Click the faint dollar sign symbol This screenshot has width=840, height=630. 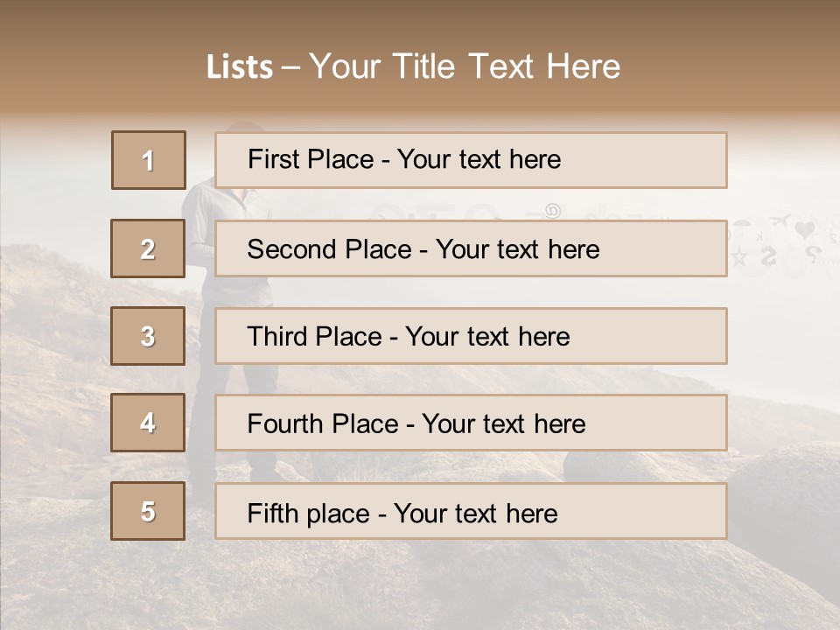pos(768,255)
